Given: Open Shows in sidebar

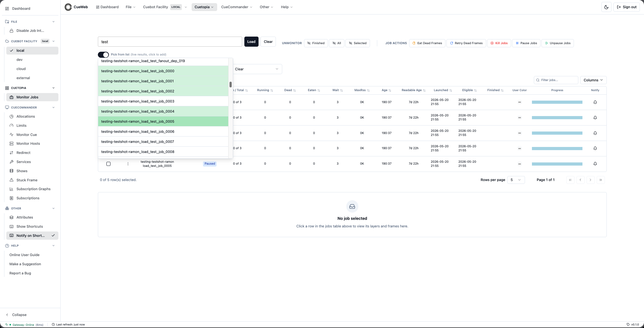Looking at the screenshot, I should [x=32, y=171].
